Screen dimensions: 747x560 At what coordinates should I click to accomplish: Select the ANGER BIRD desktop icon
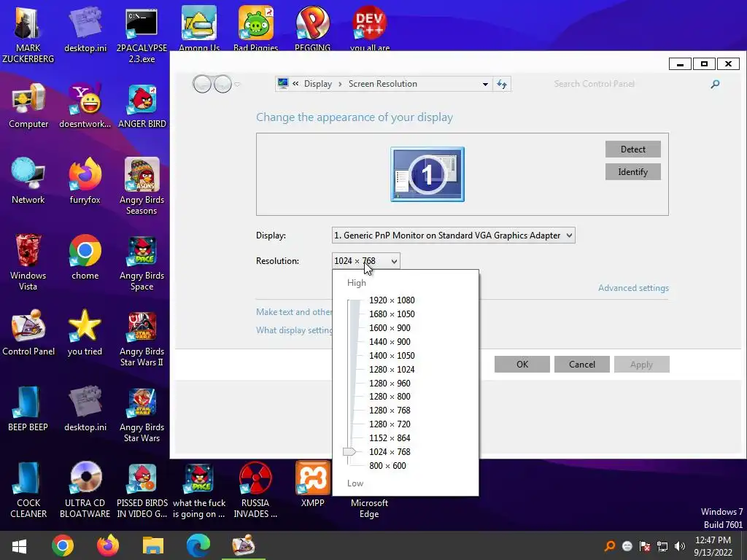coord(142,105)
